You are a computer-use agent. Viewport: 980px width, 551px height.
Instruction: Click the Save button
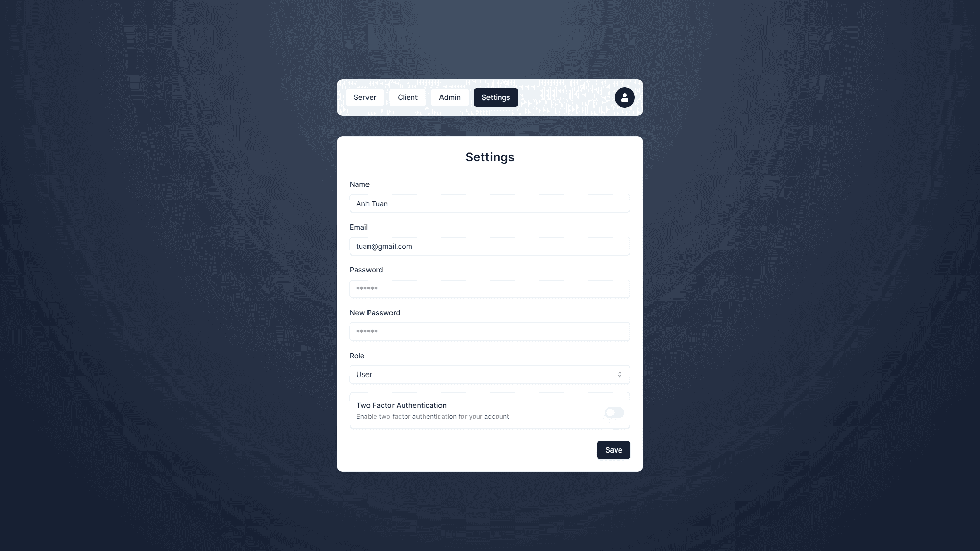coord(613,449)
